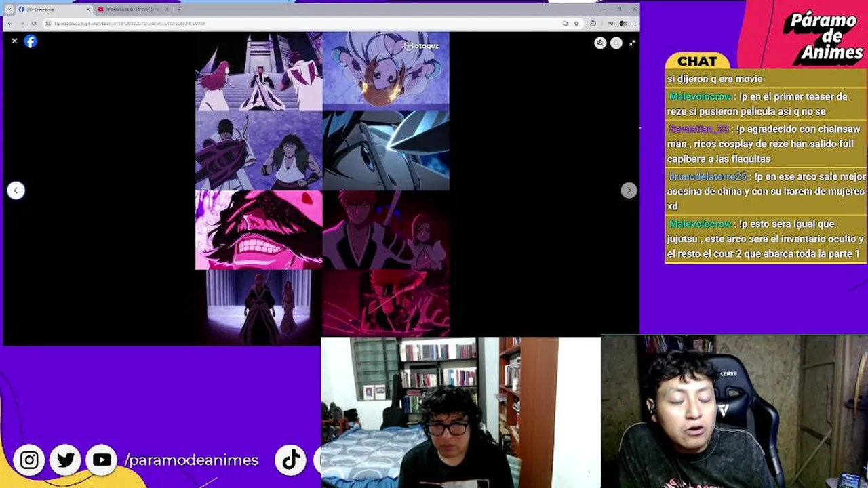Close the Facebook browser tab
The height and width of the screenshot is (488, 868).
(x=87, y=9)
